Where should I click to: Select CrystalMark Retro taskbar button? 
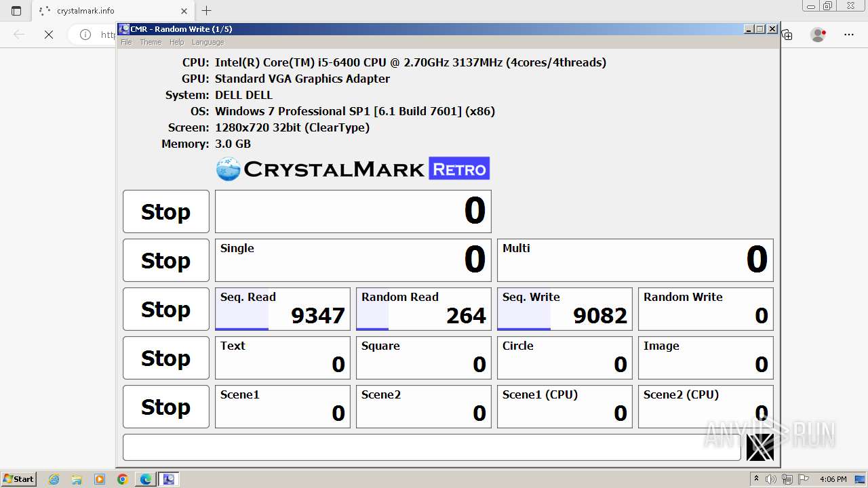(x=169, y=479)
